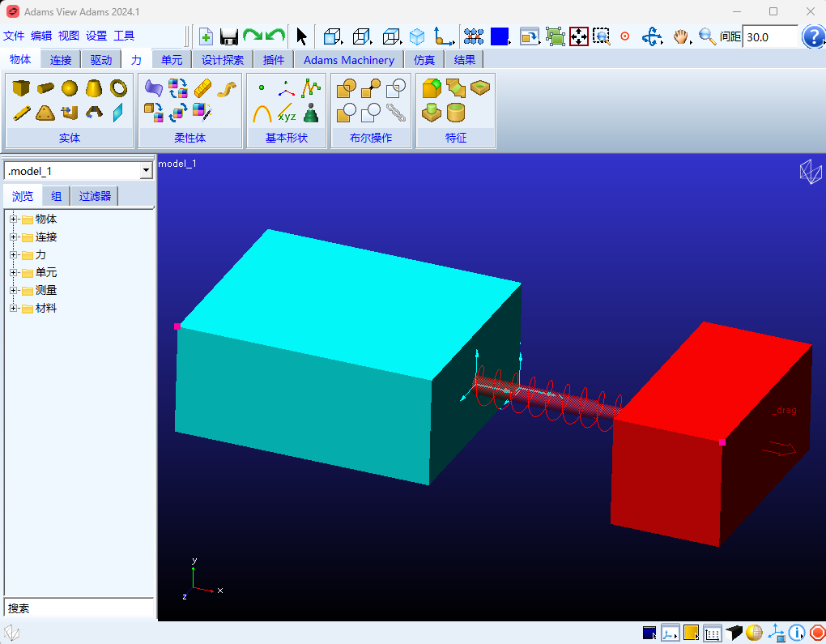The width and height of the screenshot is (826, 644).
Task: Click the dark blue swatch in the status bar
Action: pyautogui.click(x=649, y=633)
